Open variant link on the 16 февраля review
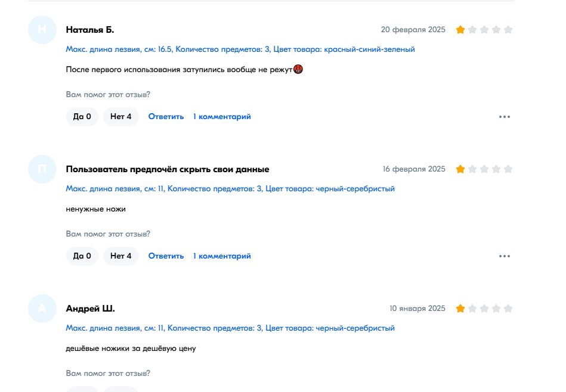 coord(230,189)
